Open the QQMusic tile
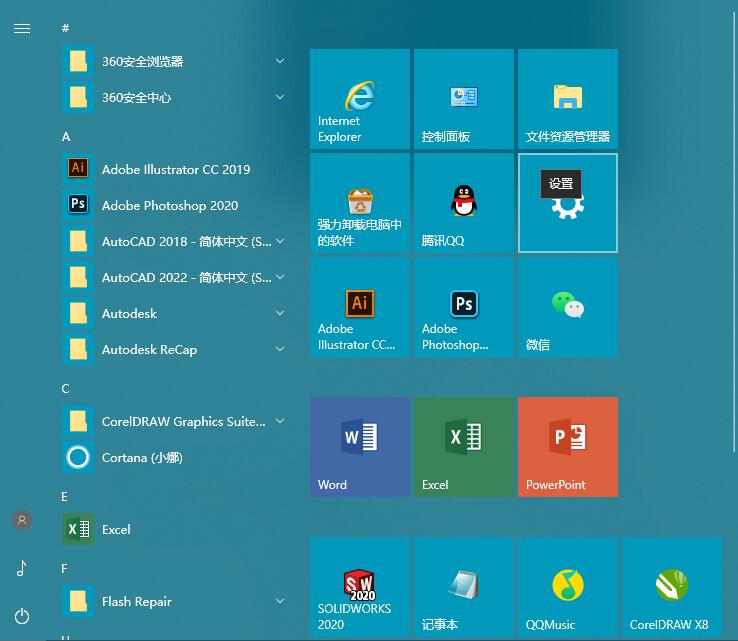Screen dimensions: 738x641 [568, 587]
